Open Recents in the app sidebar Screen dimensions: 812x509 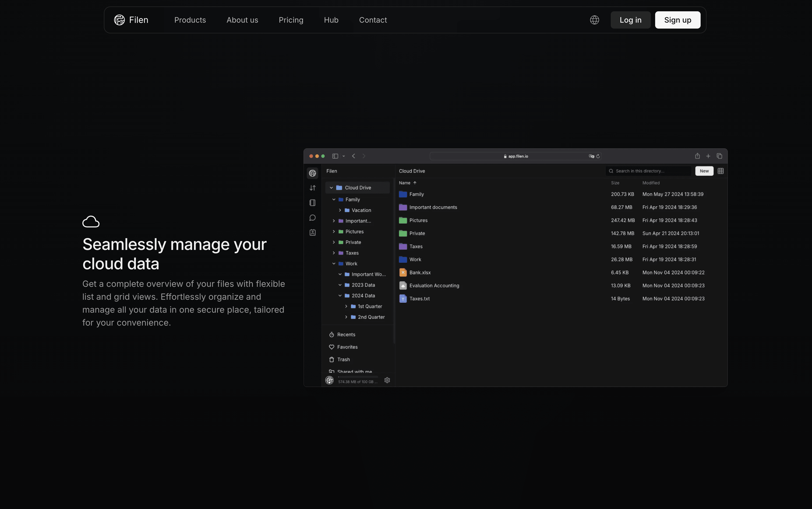[x=342, y=334]
